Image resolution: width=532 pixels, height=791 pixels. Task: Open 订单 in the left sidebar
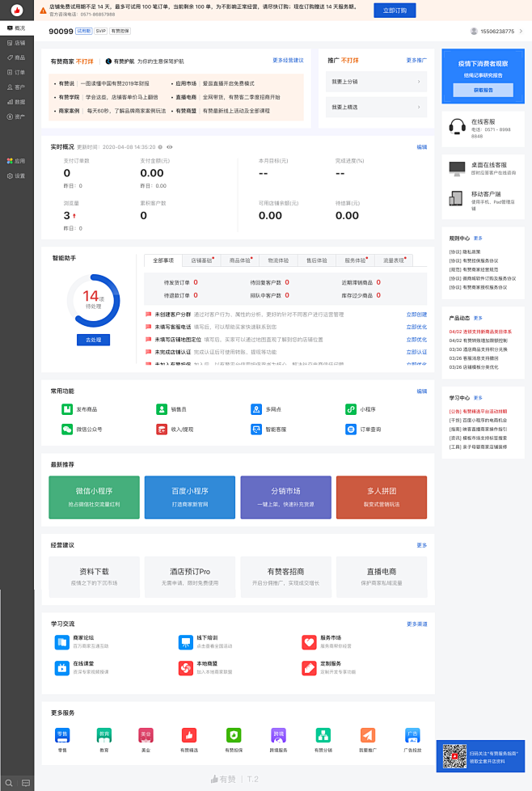(x=16, y=72)
